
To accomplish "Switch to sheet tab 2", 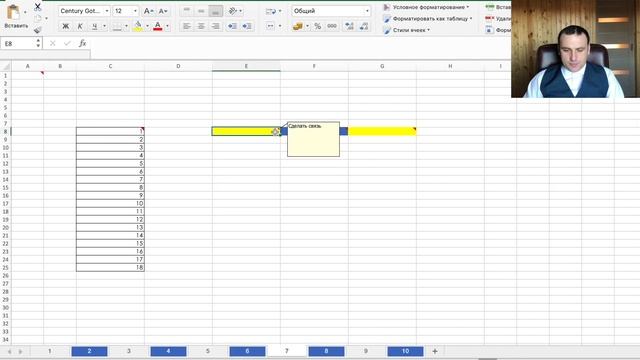I will click(89, 351).
